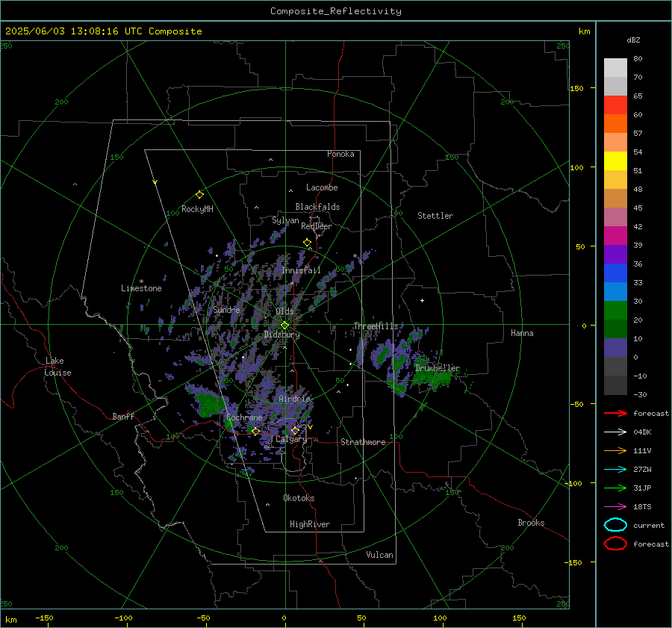
Task: Click the 54 dBZ yellow color swatch
Action: point(615,161)
